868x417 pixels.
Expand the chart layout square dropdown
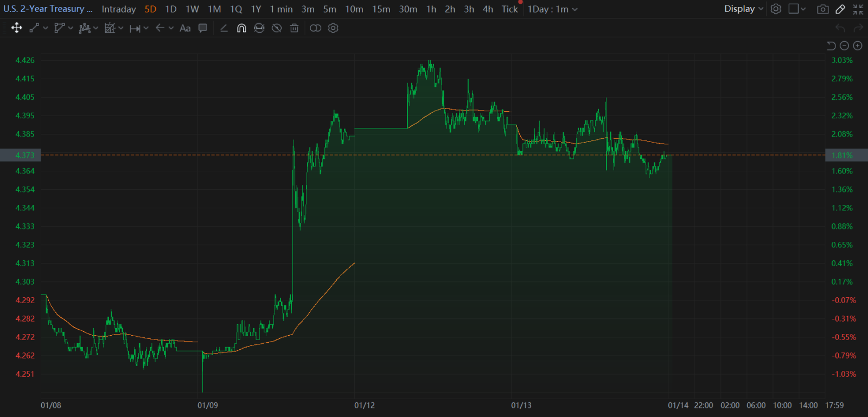click(797, 9)
